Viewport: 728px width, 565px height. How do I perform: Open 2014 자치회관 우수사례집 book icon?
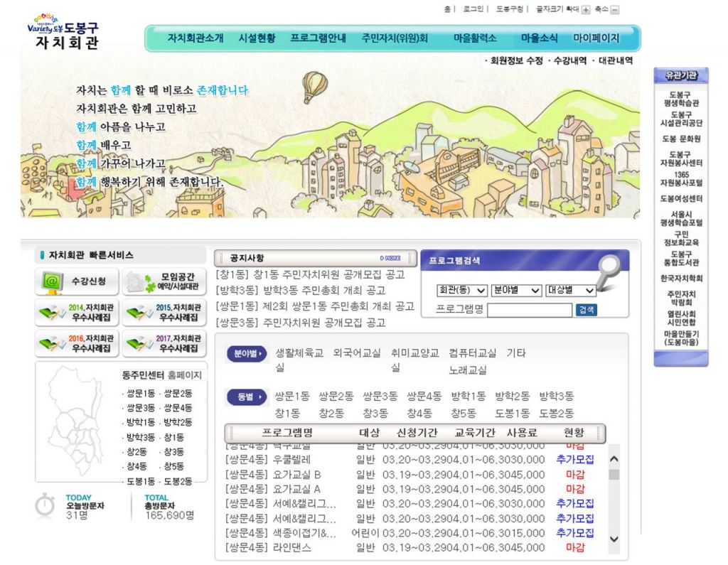(x=75, y=312)
